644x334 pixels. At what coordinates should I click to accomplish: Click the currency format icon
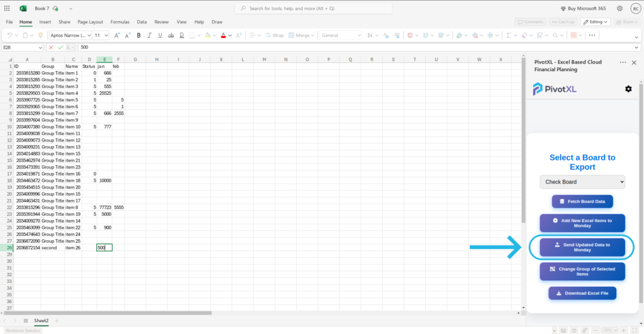click(x=370, y=35)
